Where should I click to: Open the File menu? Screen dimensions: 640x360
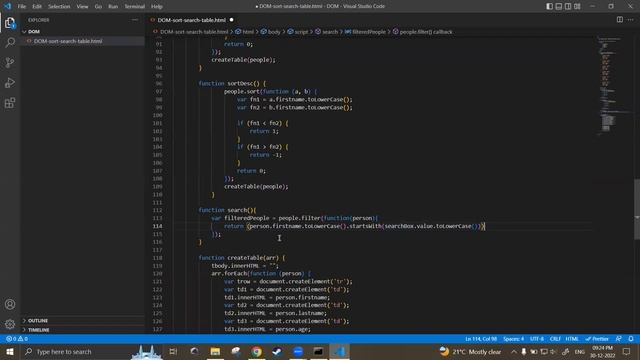[x=22, y=7]
